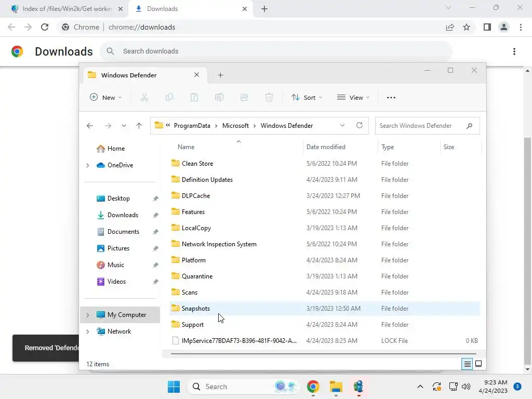Expand the My Computer tree node

tap(87, 315)
